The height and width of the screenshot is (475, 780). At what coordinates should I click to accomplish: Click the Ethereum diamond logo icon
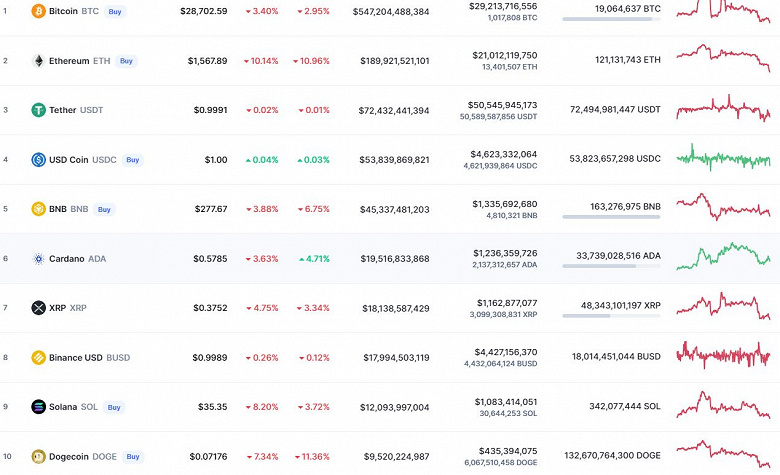coord(39,61)
